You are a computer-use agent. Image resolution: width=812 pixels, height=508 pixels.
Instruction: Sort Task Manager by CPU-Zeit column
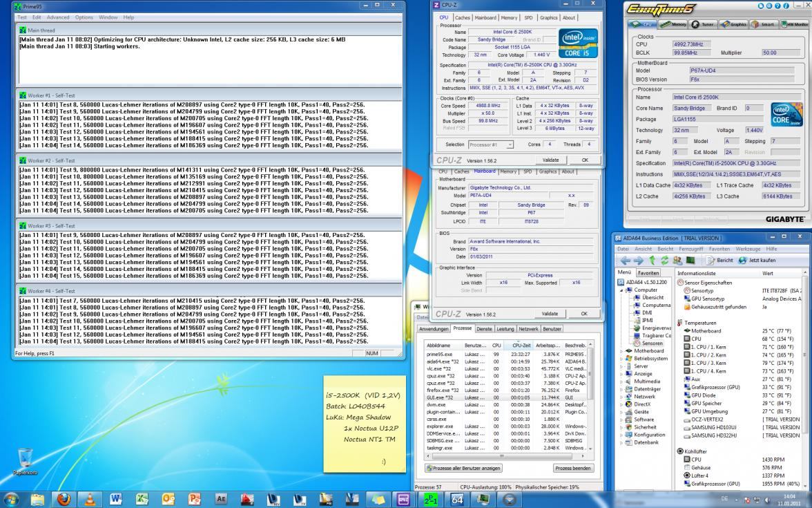tap(519, 346)
